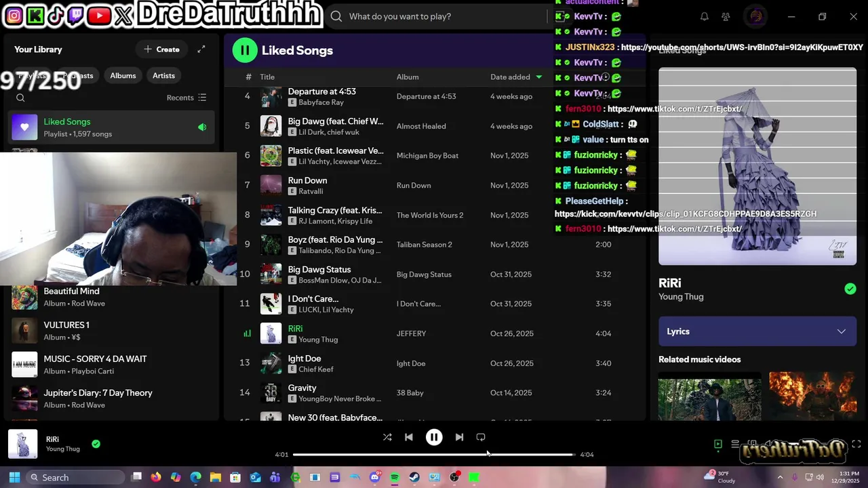The image size is (868, 488).
Task: Open Spotify icon on the taskbar
Action: pyautogui.click(x=395, y=477)
